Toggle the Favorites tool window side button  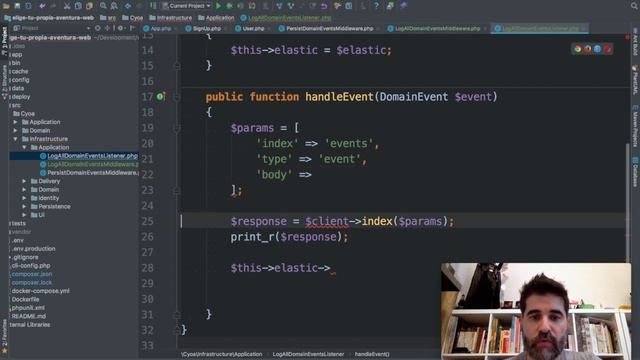pyautogui.click(x=4, y=337)
